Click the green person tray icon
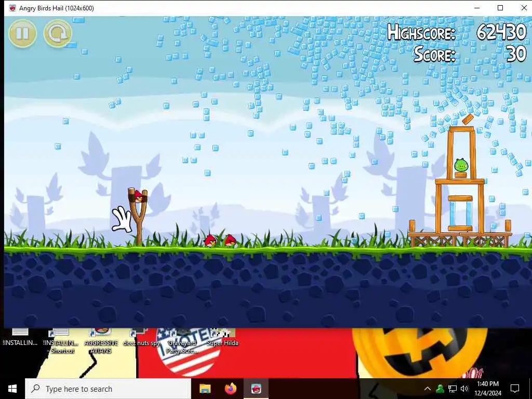 440,389
